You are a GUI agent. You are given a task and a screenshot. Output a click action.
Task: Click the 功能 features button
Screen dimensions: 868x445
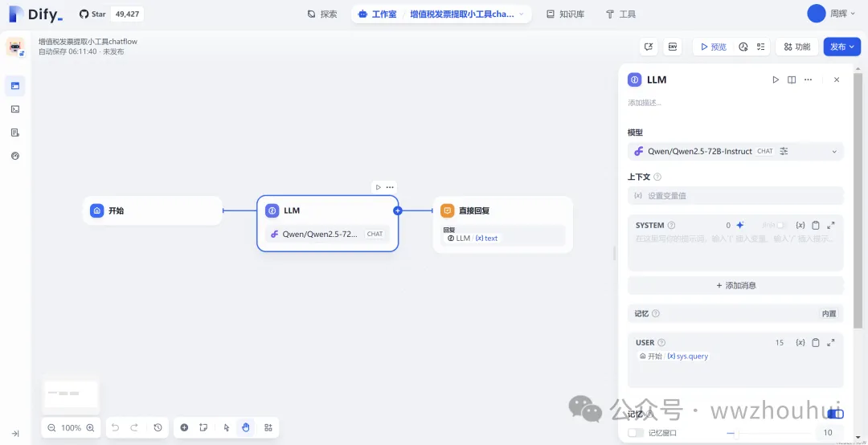pos(797,47)
